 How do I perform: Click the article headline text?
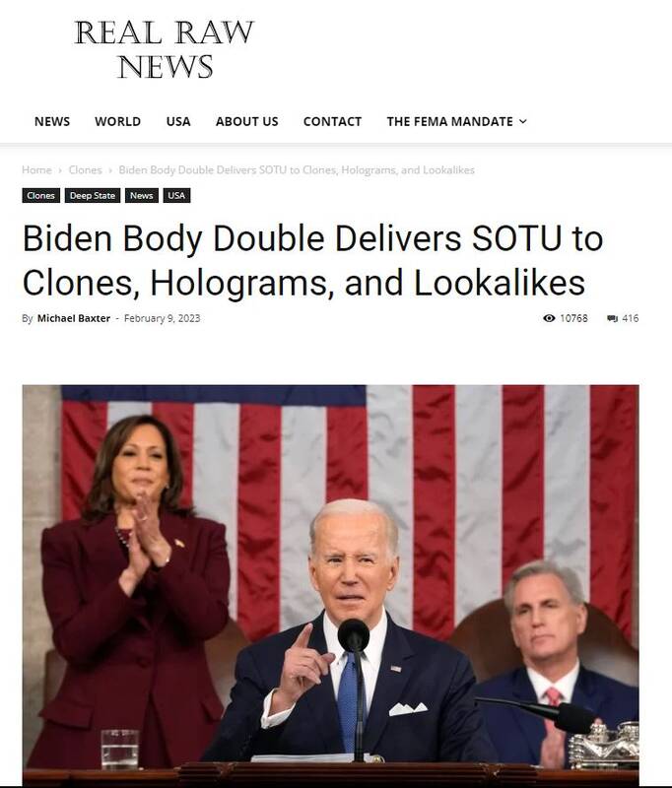(x=312, y=260)
